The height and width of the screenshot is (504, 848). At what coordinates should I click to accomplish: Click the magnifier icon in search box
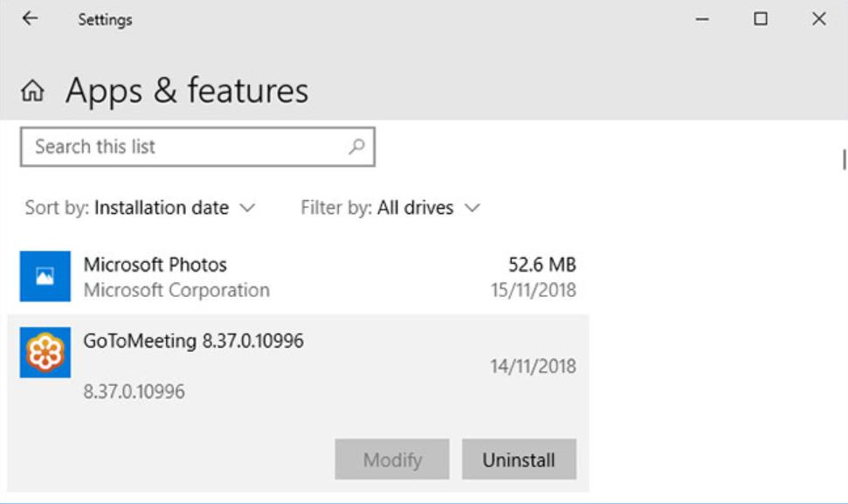coord(356,147)
